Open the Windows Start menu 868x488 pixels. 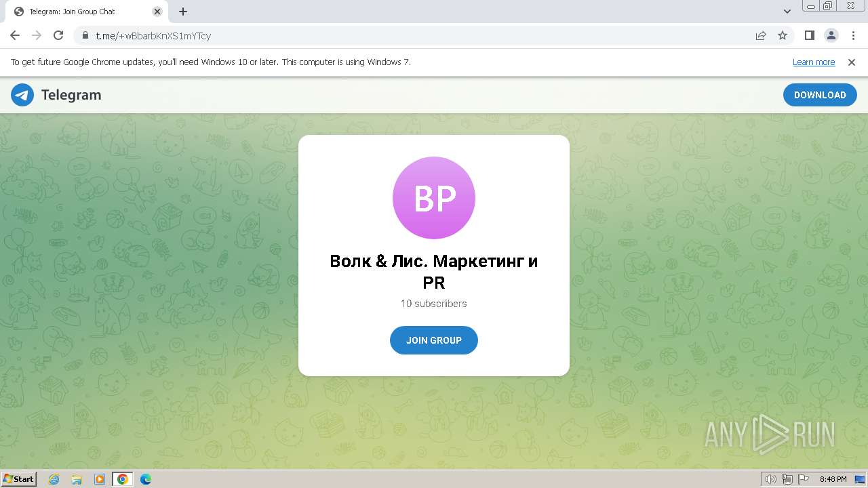click(19, 479)
